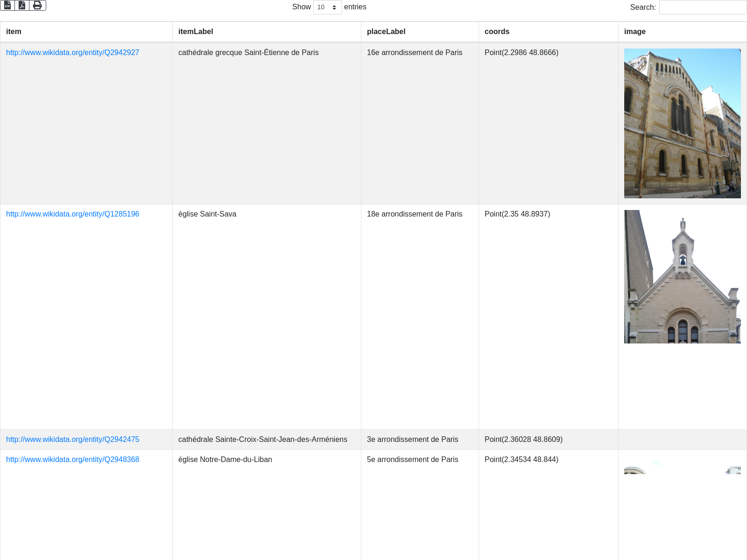The height and width of the screenshot is (560, 747).
Task: Click the église Notre-Dame-du-Liban partial image
Action: (682, 469)
